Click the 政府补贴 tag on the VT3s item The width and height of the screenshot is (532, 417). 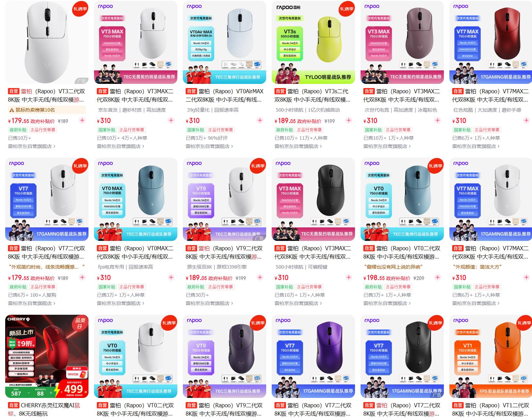(284, 130)
